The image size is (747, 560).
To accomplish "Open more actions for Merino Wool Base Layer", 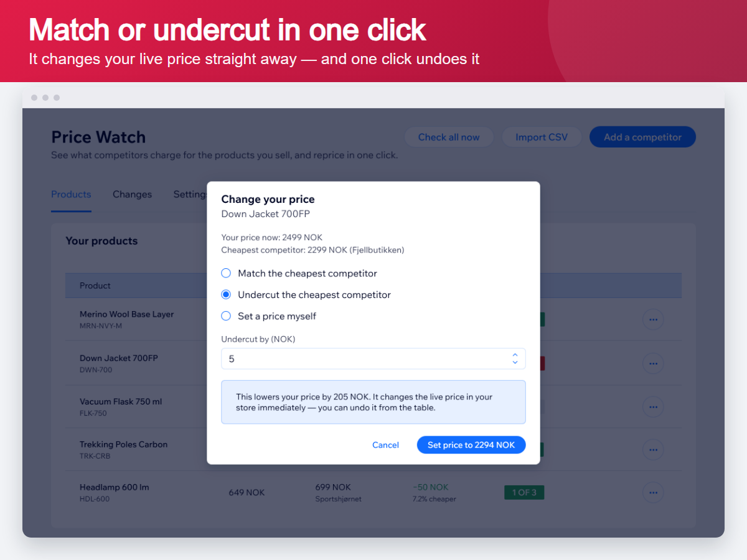I will point(653,320).
